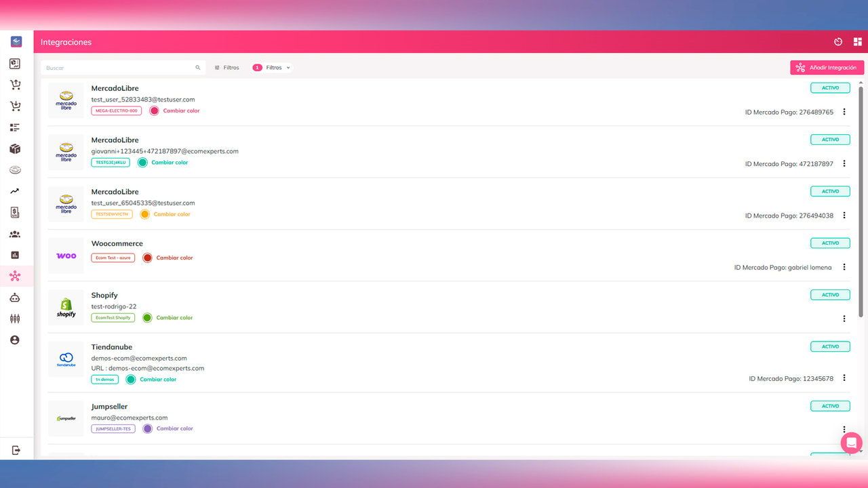The height and width of the screenshot is (488, 868).
Task: Click Cambiar color for TESTSEWVVICTN
Action: point(172,214)
